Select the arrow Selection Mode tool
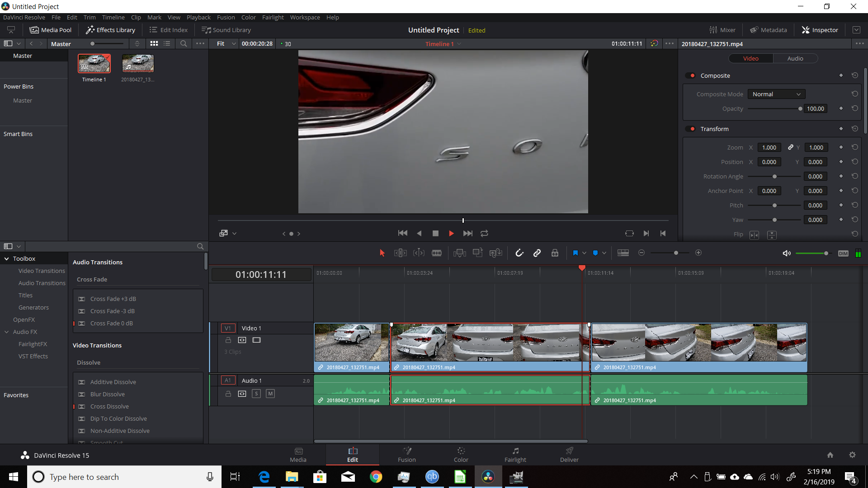This screenshot has height=488, width=868. 382,253
